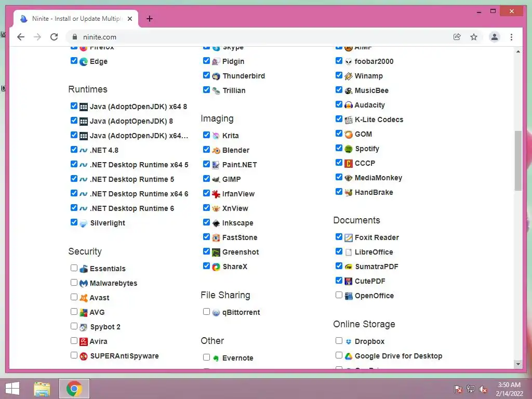Reload the ninite.com page

(54, 37)
